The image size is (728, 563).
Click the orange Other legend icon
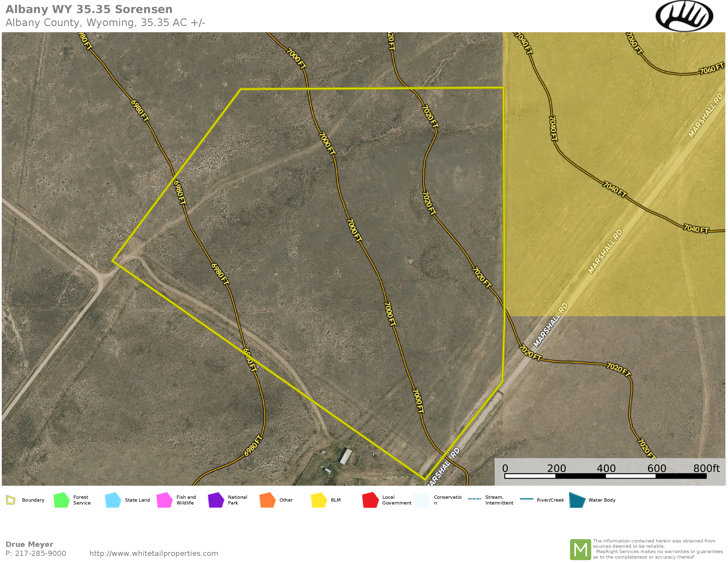[x=267, y=500]
